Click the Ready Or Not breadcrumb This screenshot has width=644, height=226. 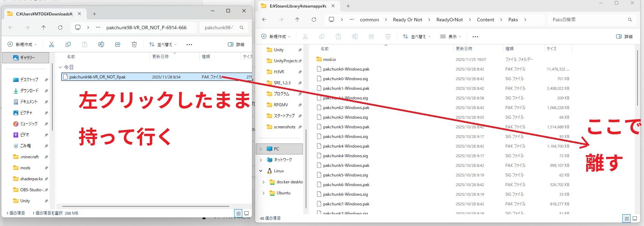[x=407, y=20]
